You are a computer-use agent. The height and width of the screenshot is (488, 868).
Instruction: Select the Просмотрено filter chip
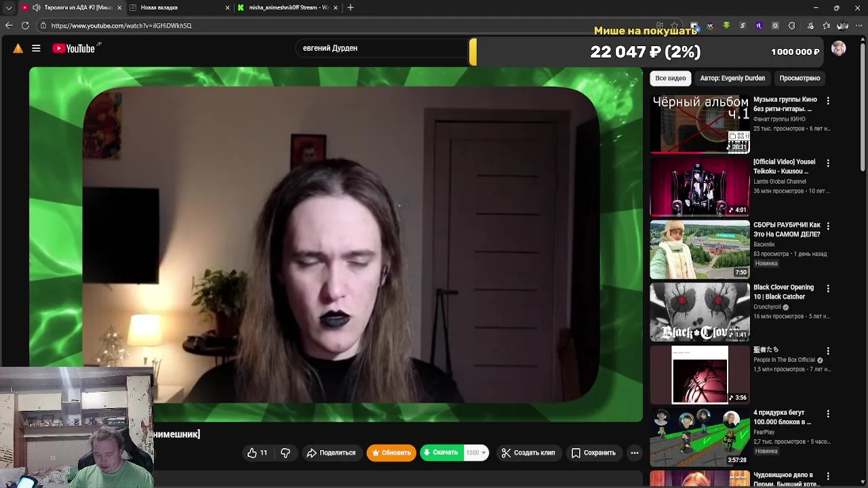tap(800, 78)
